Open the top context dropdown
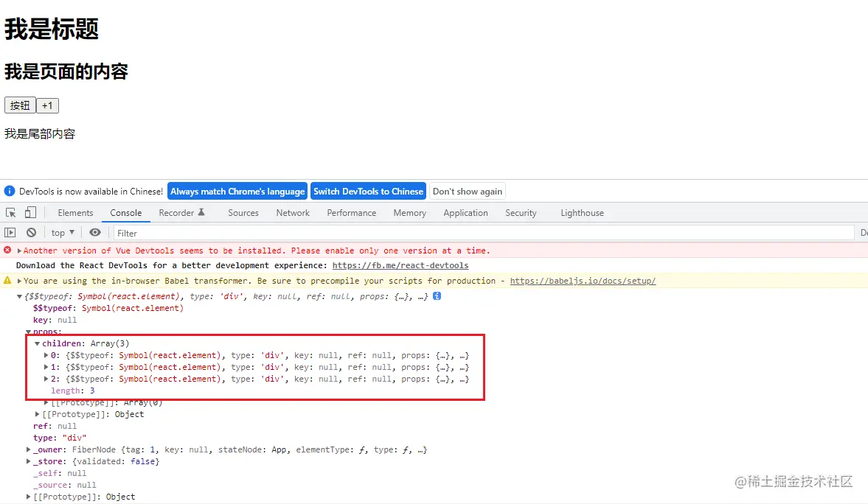 click(63, 233)
